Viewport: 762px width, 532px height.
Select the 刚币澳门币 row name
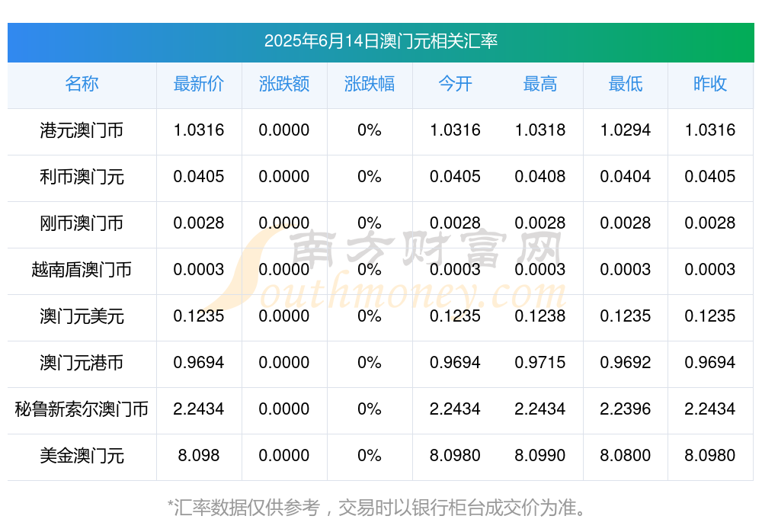(x=82, y=223)
